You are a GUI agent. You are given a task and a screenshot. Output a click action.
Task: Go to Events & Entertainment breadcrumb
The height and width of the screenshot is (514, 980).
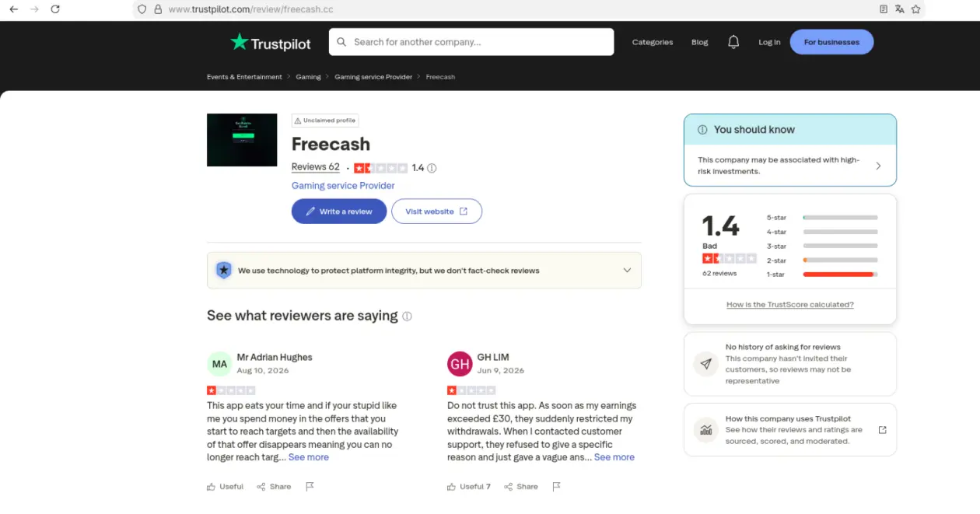click(x=244, y=77)
